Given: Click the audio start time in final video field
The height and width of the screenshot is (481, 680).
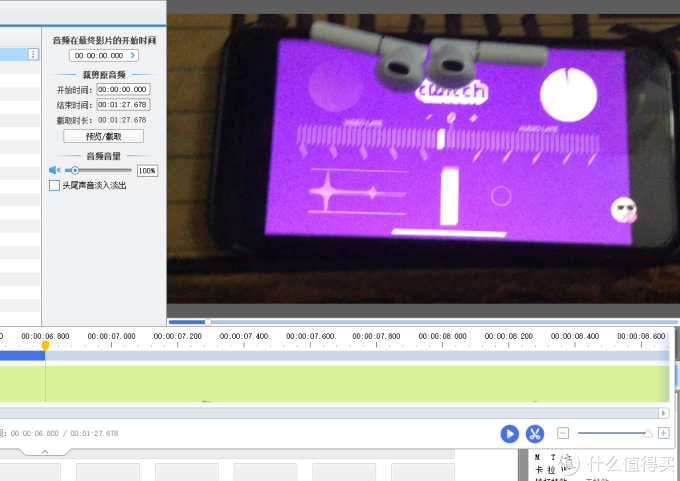Looking at the screenshot, I should 104,56.
